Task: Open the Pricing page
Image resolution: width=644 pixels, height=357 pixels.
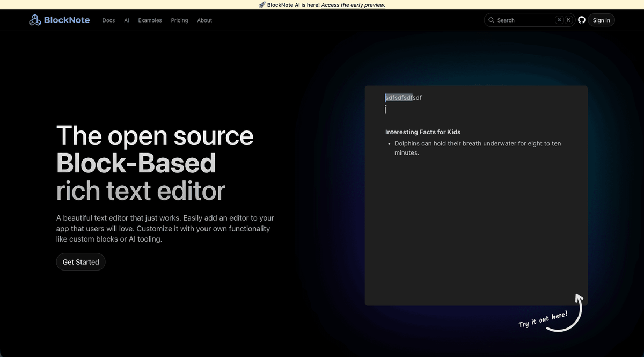Action: click(x=179, y=20)
